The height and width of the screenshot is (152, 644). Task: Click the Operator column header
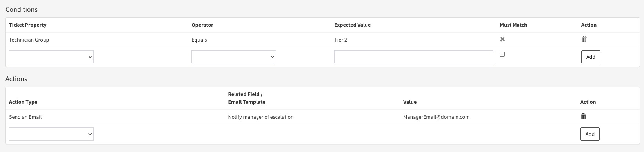(202, 25)
